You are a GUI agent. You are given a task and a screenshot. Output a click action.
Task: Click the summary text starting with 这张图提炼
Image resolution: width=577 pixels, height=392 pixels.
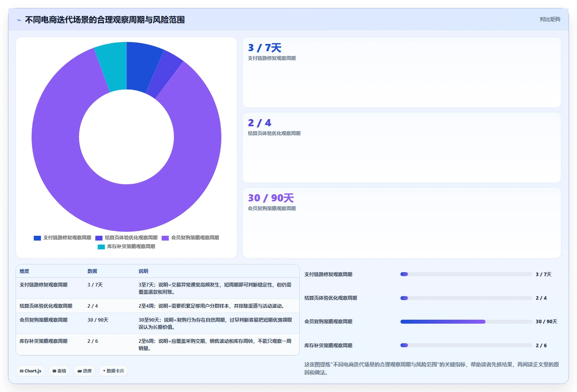(432, 368)
